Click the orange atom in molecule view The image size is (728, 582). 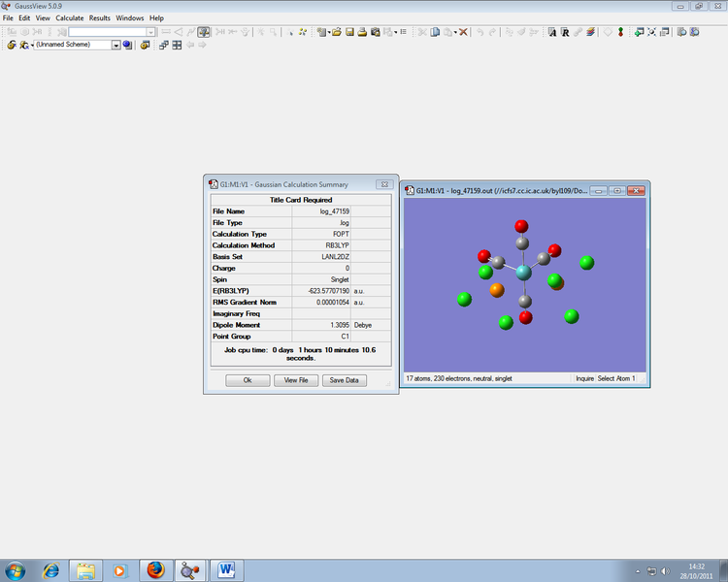click(x=497, y=290)
